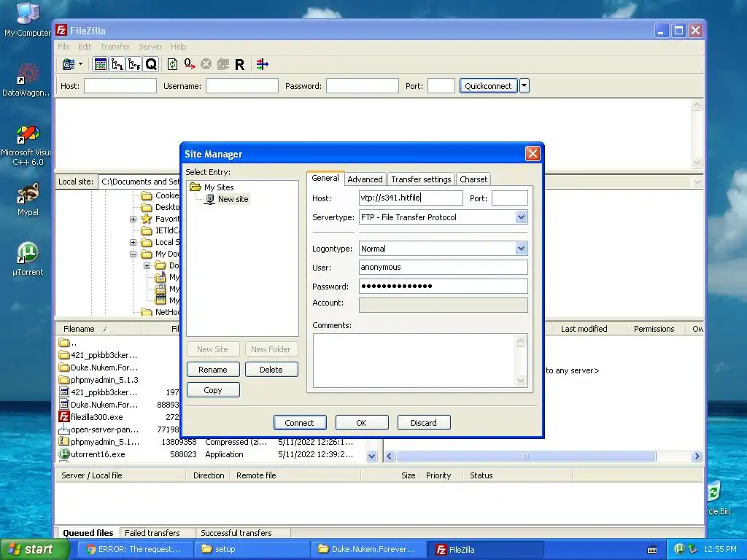Screen dimensions: 747x560
Task: Click the Site Manager Password field
Action: click(x=443, y=286)
